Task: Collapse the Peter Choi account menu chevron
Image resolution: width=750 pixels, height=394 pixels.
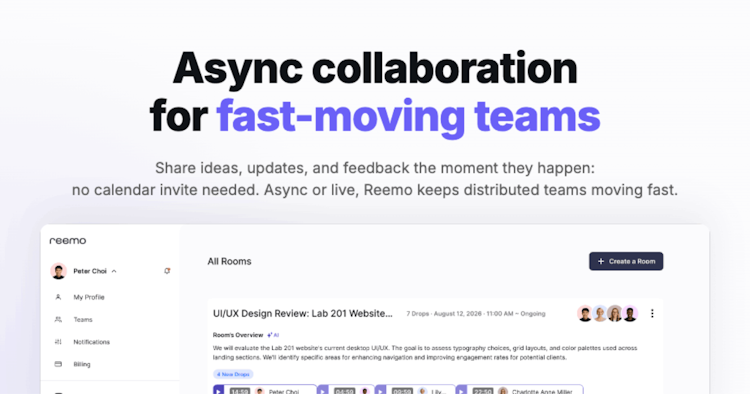Action: point(114,271)
